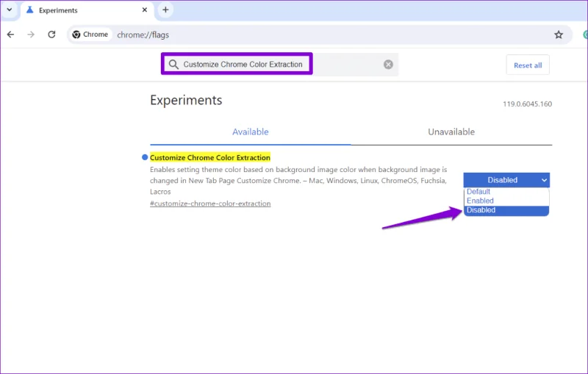Click the Chrome site info chip
The image size is (588, 374).
(x=90, y=35)
